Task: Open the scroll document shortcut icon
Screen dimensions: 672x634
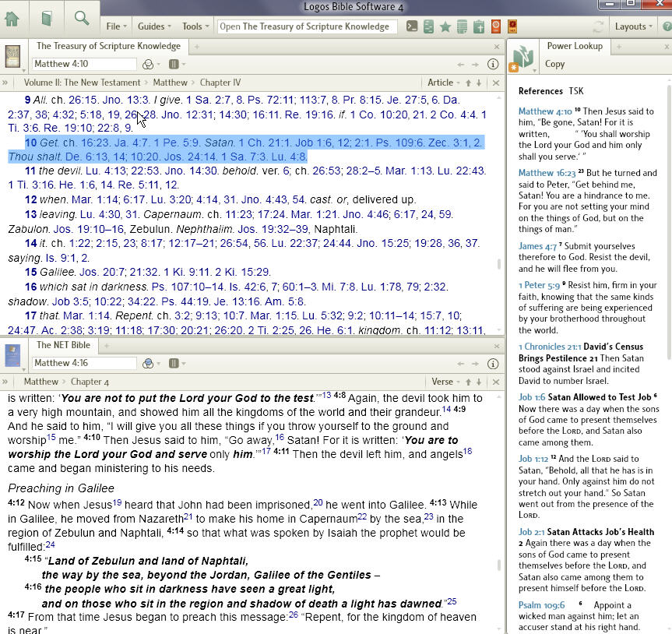Action: point(462,26)
